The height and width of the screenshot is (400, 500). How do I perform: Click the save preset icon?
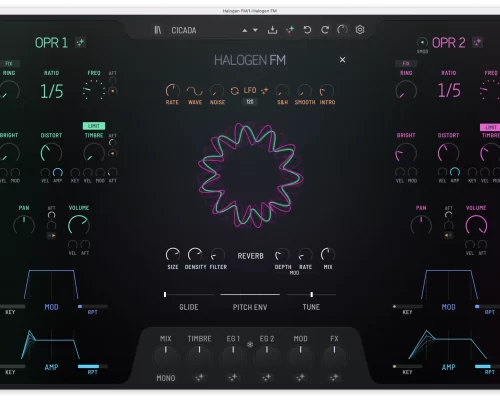(x=272, y=30)
